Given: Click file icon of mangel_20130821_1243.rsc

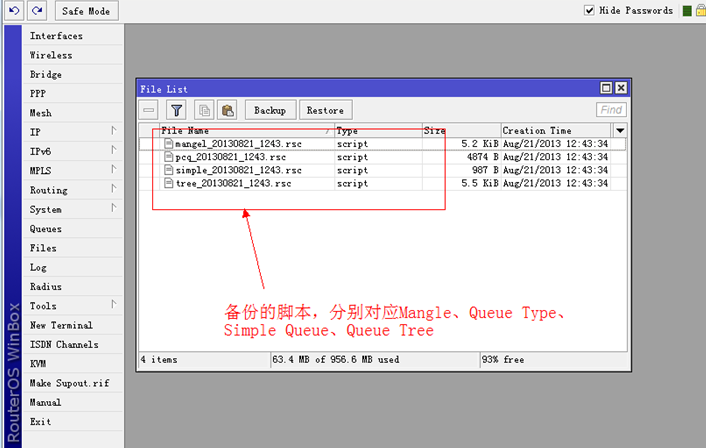Looking at the screenshot, I should pyautogui.click(x=168, y=144).
